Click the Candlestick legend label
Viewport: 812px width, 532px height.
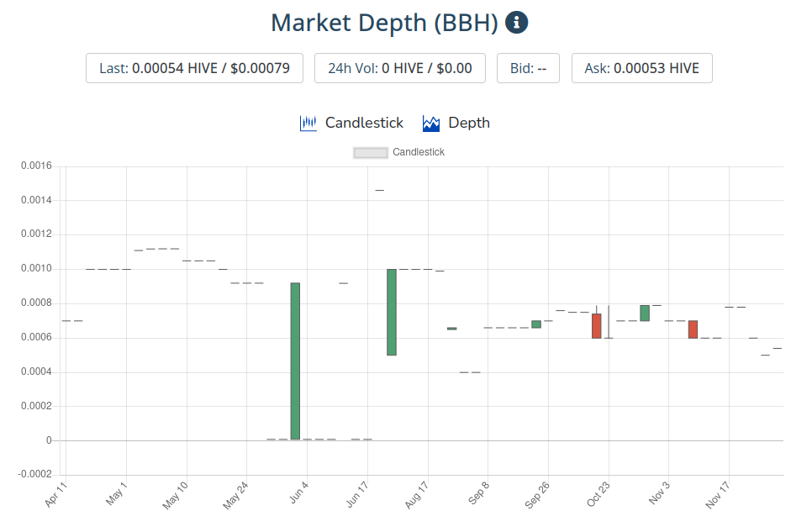[419, 152]
